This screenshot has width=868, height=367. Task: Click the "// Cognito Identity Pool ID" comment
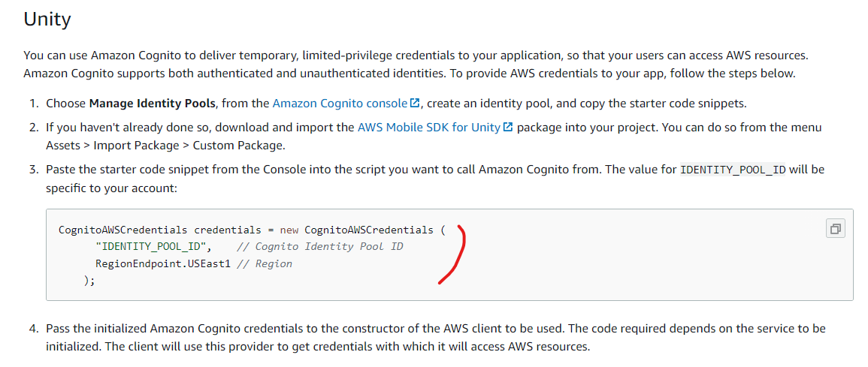pyautogui.click(x=319, y=246)
